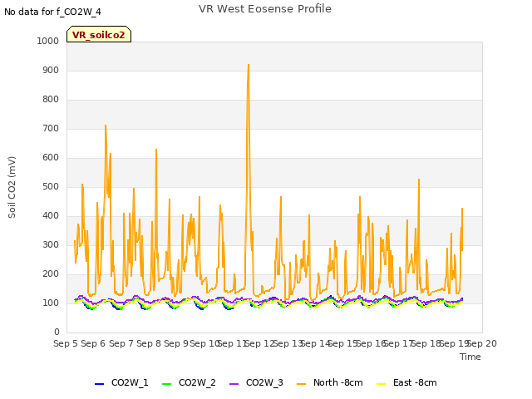
Task: Click the yellow East -8cm legend marker
Action: tap(382, 384)
